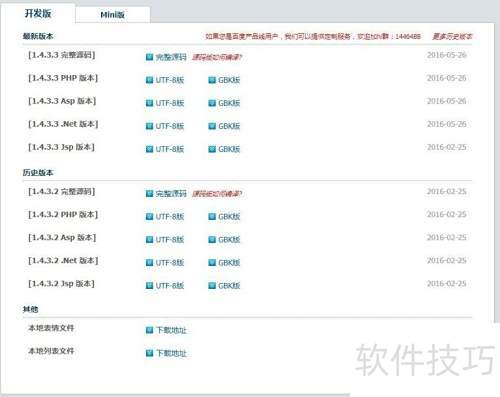Download UTF-8版 of 1.4.3.3 PHP
Image resolution: width=500 pixels, height=397 pixels.
(x=170, y=80)
